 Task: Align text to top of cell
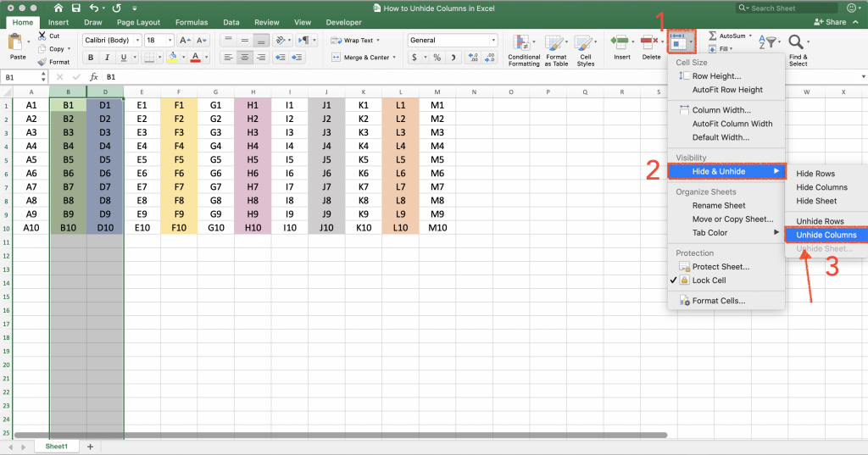[228, 41]
